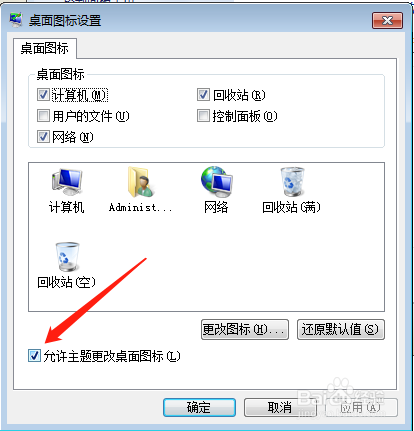
Task: Close the 桌面图标设置 dialog window
Action: click(x=387, y=21)
